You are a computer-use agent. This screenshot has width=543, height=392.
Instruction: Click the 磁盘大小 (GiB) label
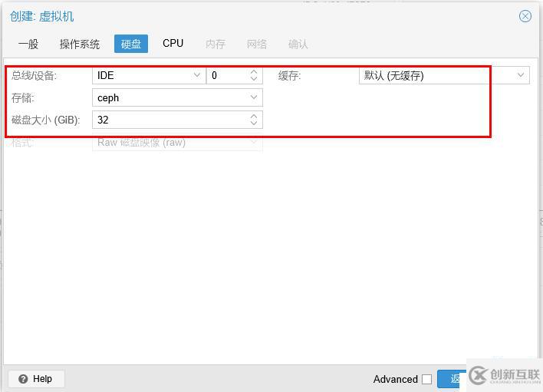click(46, 120)
